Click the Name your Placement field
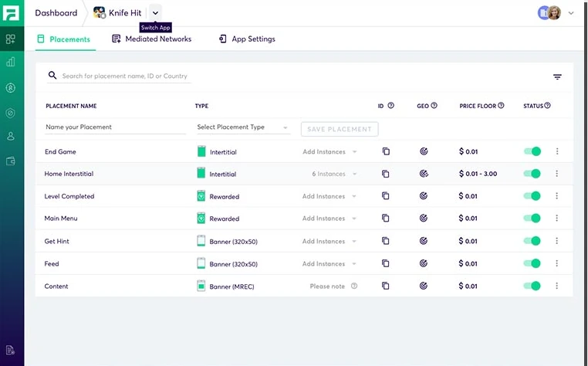The width and height of the screenshot is (588, 366). 116,127
